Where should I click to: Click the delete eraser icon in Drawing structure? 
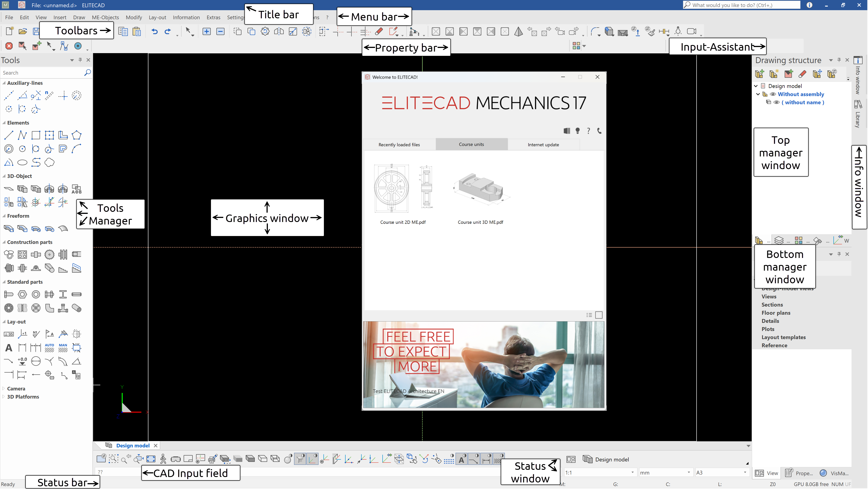803,74
